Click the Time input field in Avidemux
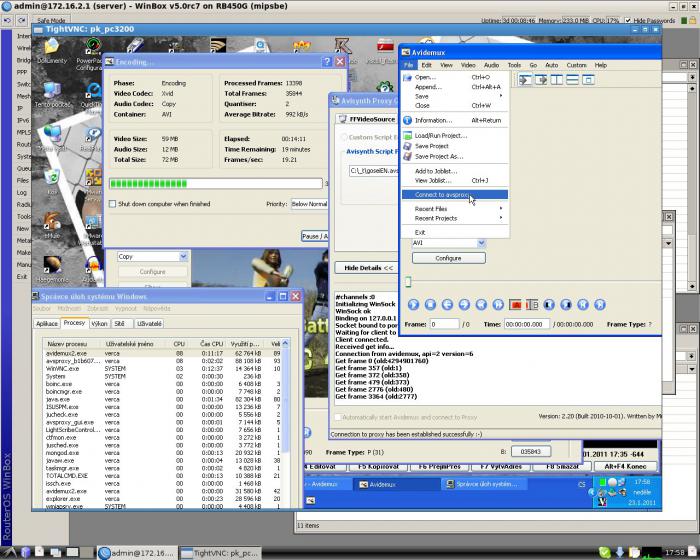 pyautogui.click(x=527, y=324)
